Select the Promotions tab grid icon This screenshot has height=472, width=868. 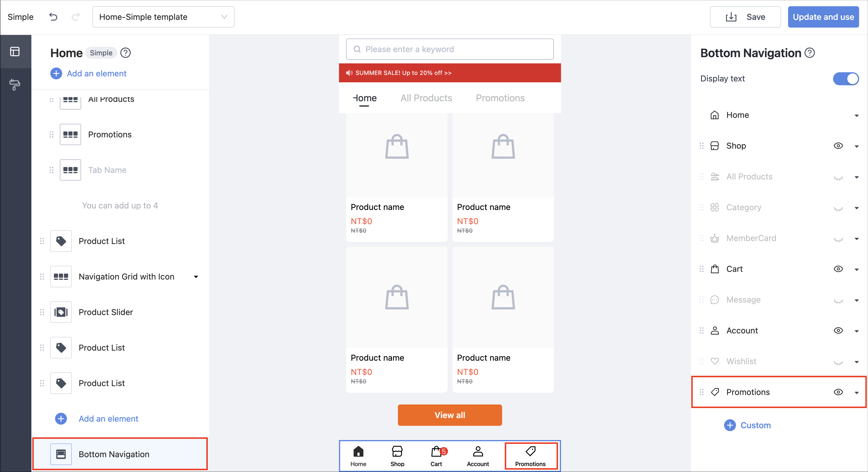70,134
